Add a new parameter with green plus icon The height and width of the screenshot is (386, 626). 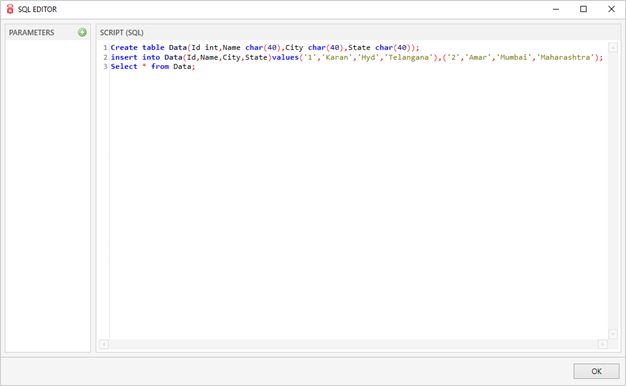click(x=82, y=32)
